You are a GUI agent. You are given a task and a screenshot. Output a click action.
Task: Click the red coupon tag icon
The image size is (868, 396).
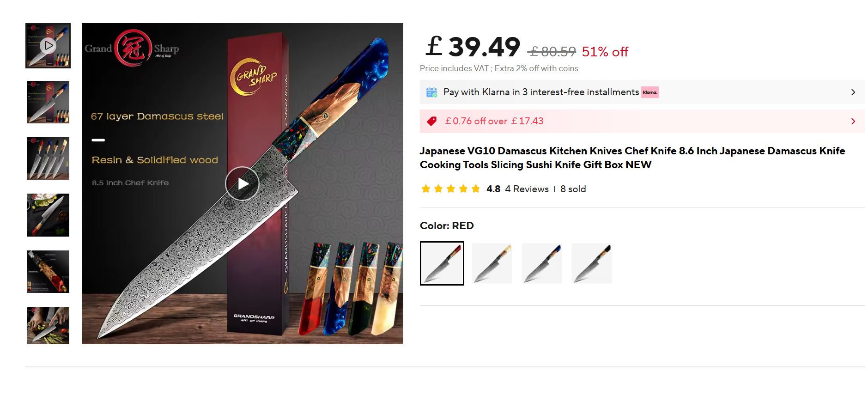[x=431, y=121]
